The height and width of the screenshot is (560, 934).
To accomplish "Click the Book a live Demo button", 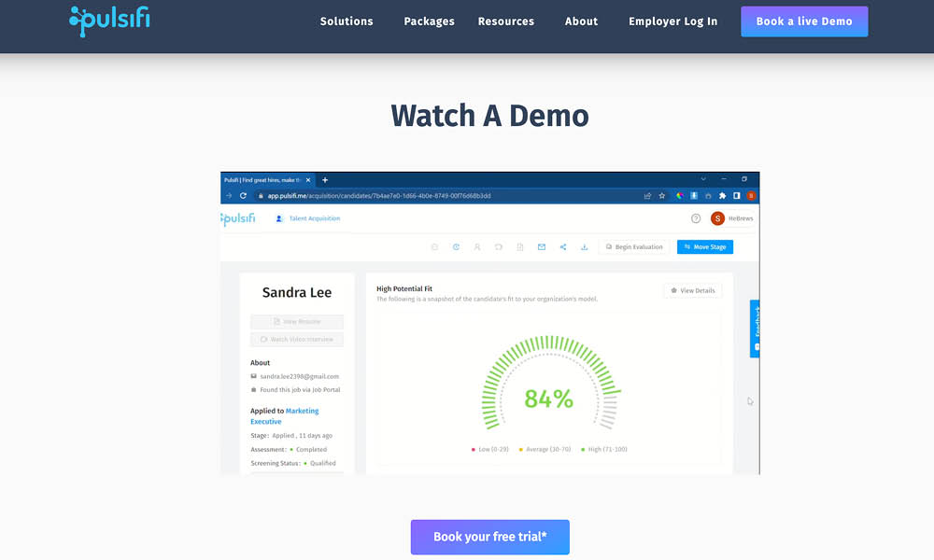I will pos(804,21).
